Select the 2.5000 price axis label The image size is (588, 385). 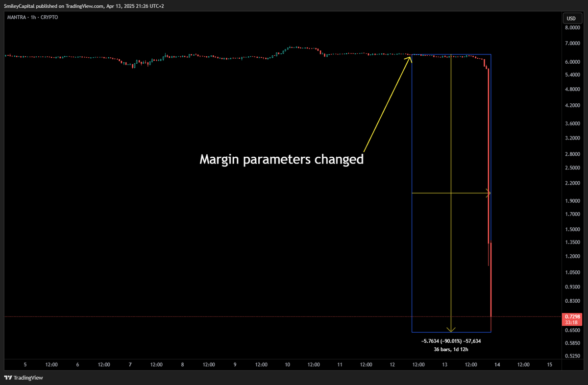pyautogui.click(x=573, y=168)
